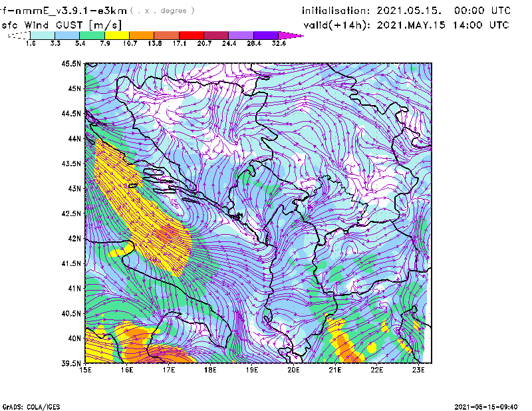Click the "42N" latitude label

pyautogui.click(x=74, y=239)
